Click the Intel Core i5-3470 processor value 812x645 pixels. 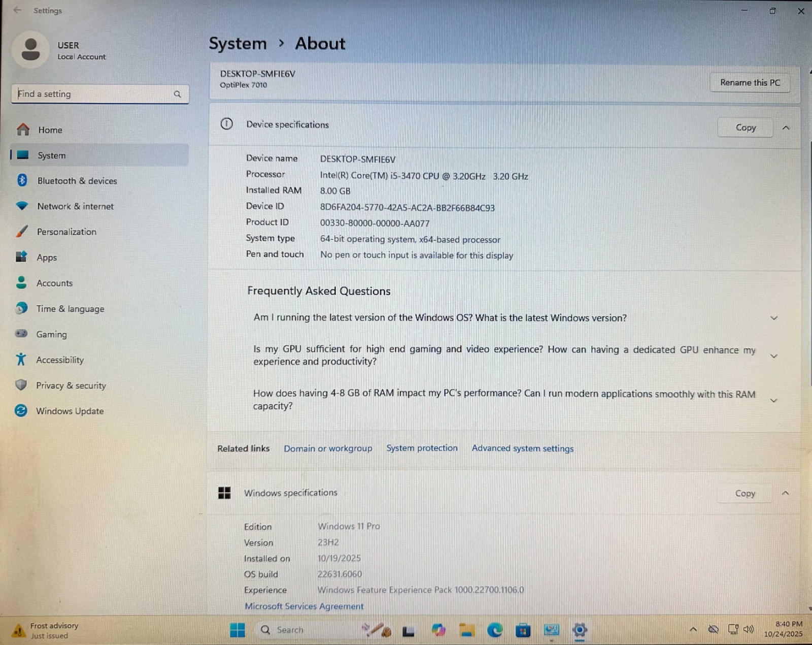click(424, 176)
